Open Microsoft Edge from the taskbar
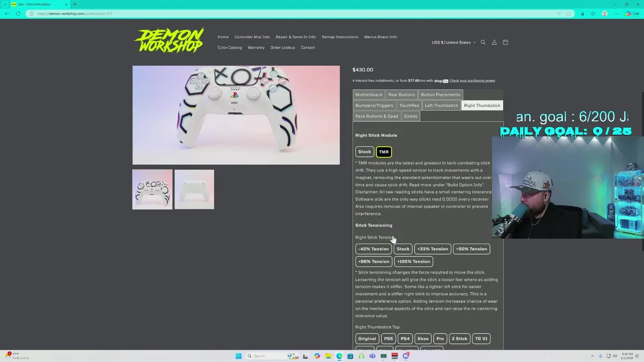The width and height of the screenshot is (644, 362). pos(339,356)
